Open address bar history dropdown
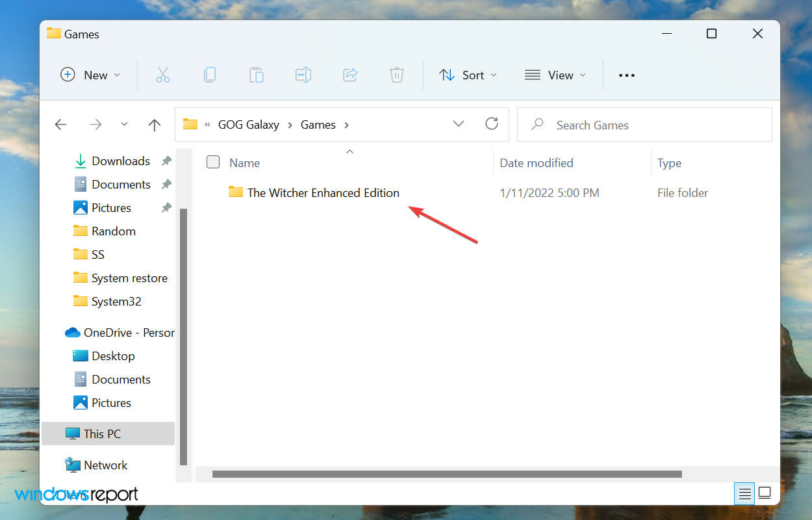The width and height of the screenshot is (812, 520). (x=459, y=124)
